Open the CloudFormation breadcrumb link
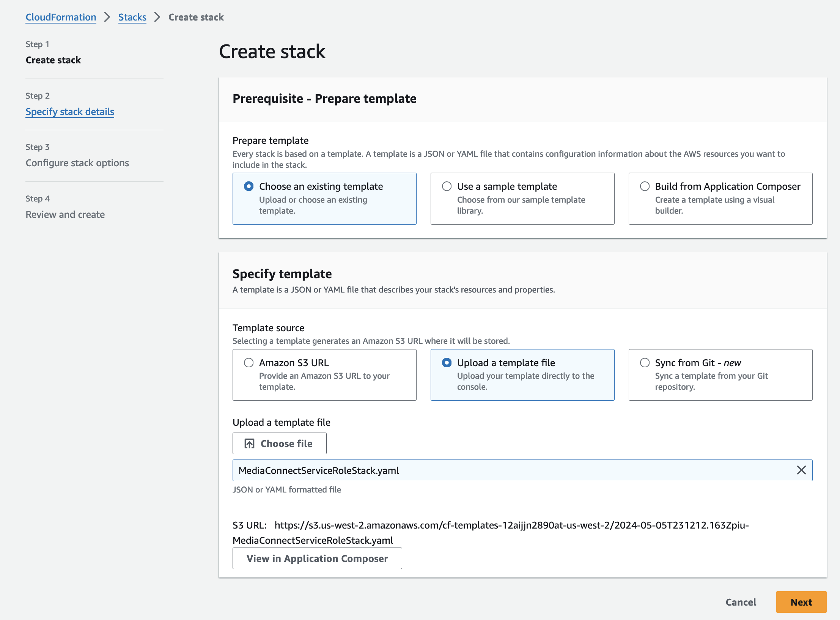840x620 pixels. point(61,17)
